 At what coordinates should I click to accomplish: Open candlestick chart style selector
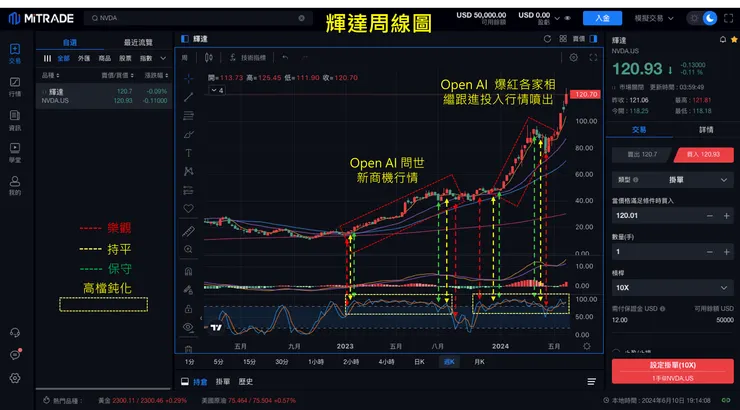209,58
